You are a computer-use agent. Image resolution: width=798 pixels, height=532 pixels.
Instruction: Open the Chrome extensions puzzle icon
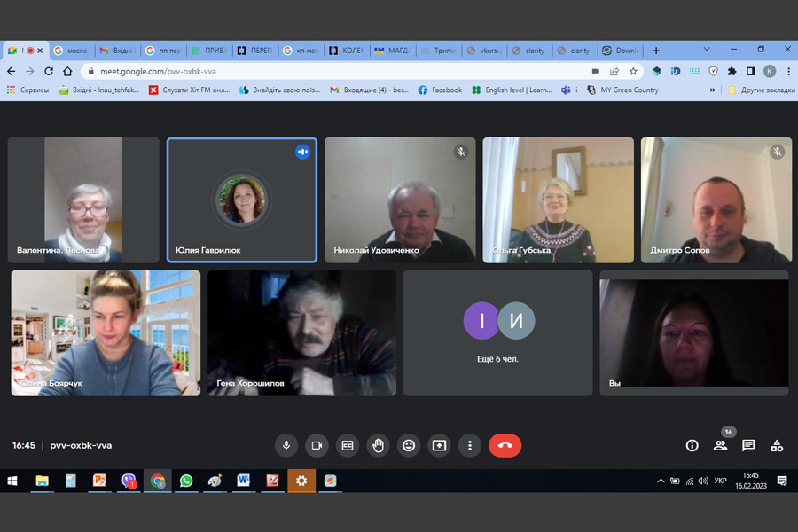pyautogui.click(x=731, y=71)
